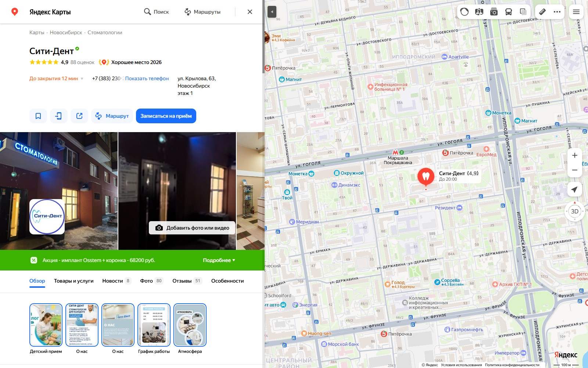Expand working hours next to До закрытия
588x368 pixels.
click(x=82, y=78)
